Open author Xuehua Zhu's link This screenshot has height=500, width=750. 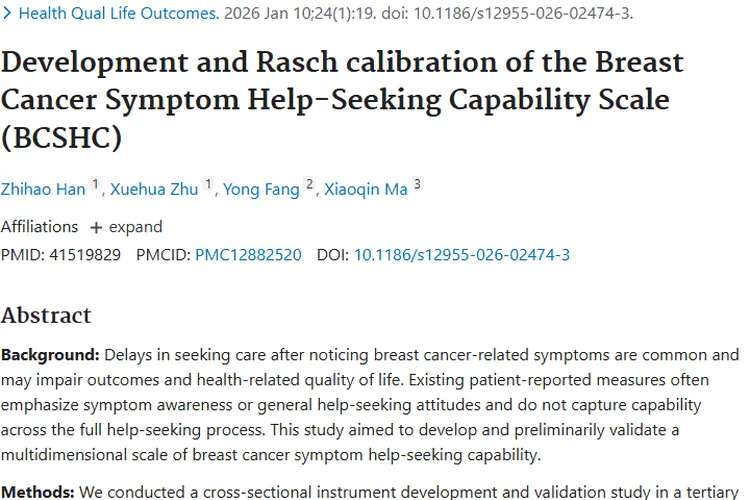pos(155,190)
